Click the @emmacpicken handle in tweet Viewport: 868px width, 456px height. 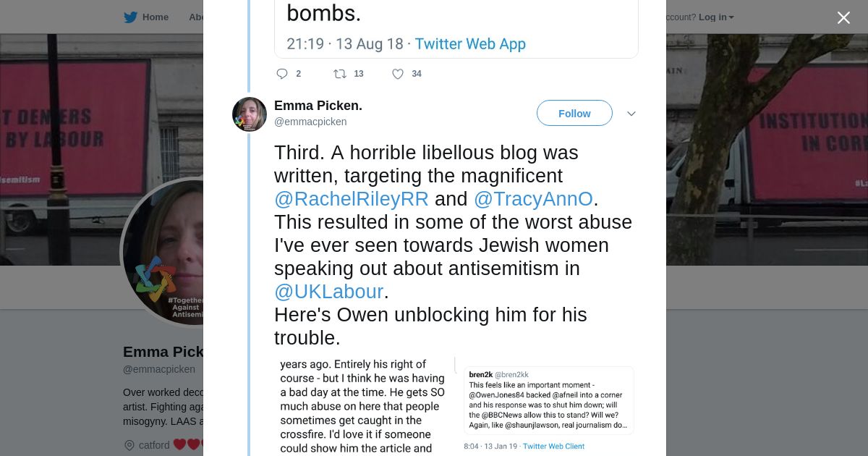[310, 122]
